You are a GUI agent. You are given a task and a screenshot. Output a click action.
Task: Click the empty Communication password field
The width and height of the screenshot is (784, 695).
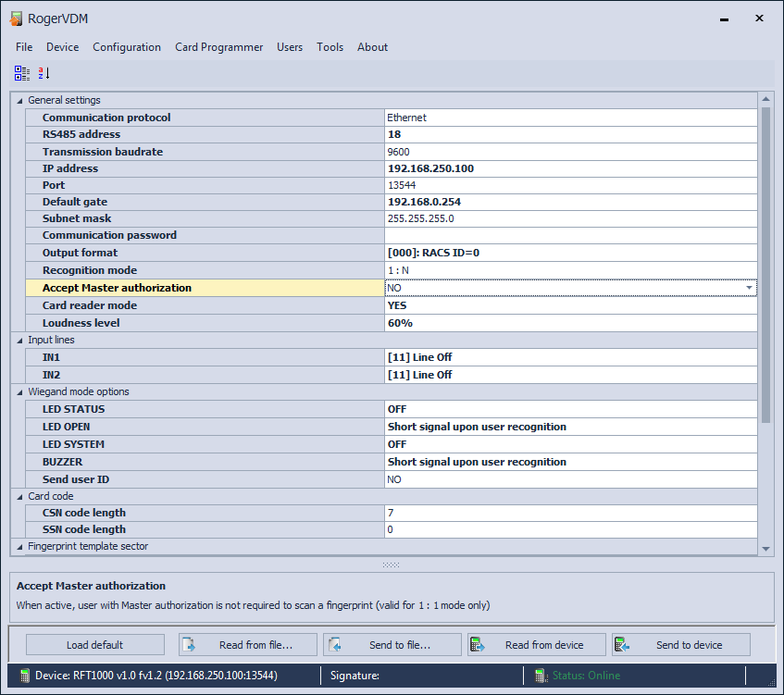point(571,235)
